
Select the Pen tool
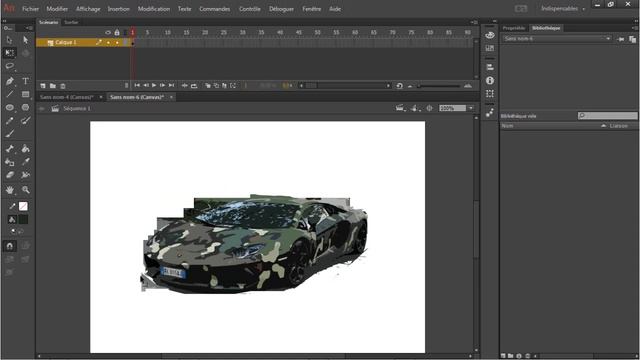coord(9,81)
